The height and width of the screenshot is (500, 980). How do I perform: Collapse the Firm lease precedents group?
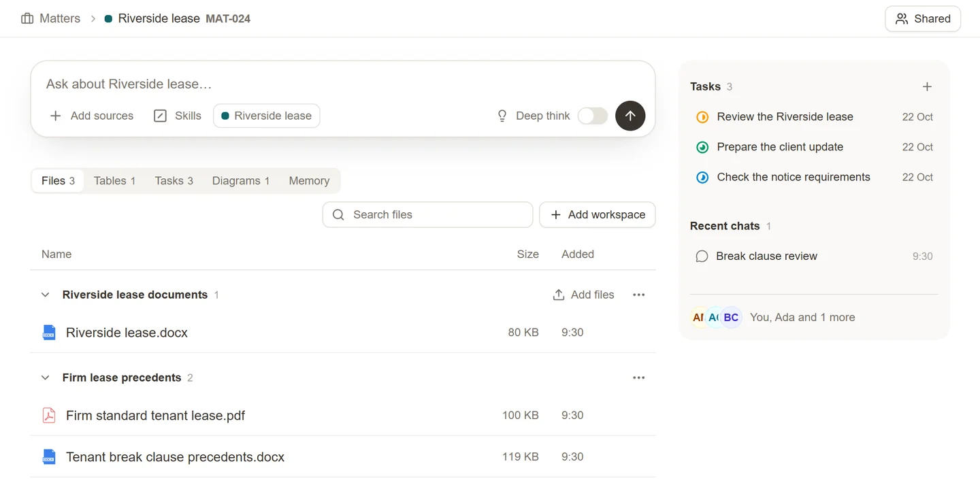(46, 378)
